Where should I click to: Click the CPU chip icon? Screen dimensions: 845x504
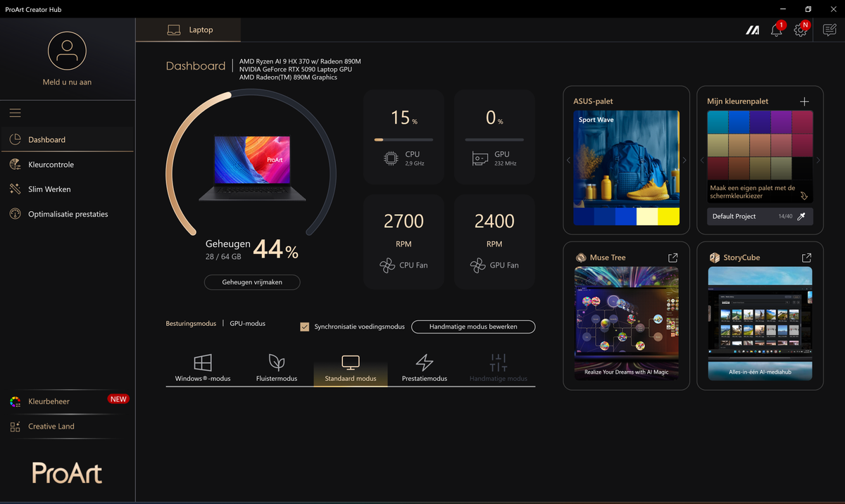pos(390,158)
